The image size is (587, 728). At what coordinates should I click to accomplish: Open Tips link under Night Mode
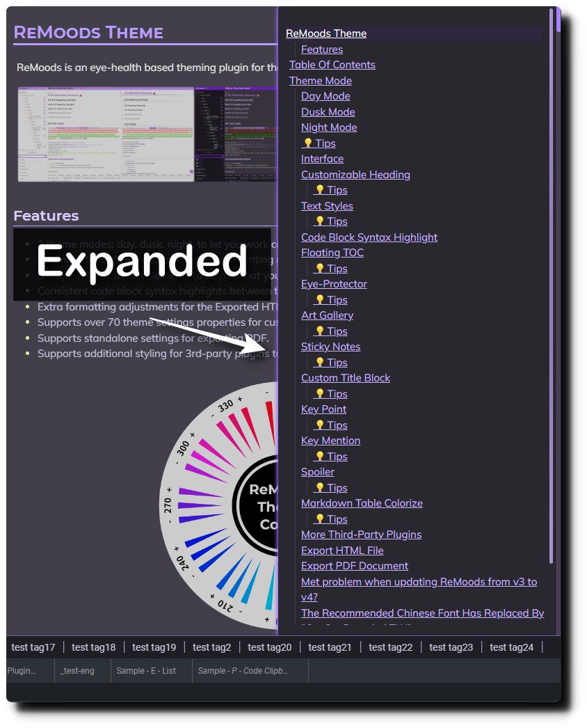point(319,143)
